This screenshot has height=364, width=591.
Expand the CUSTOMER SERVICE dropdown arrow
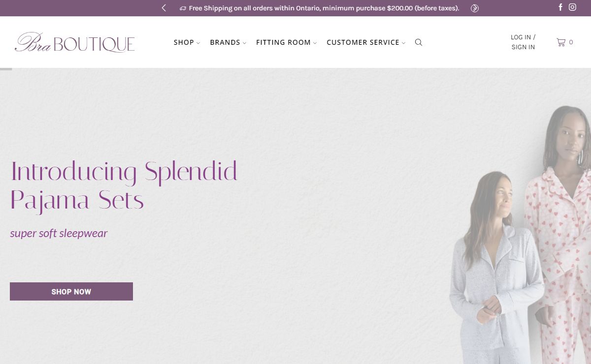(x=403, y=43)
